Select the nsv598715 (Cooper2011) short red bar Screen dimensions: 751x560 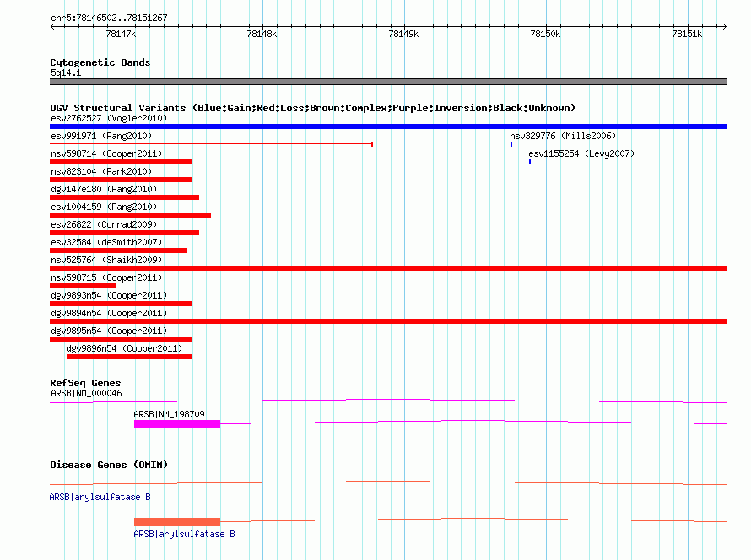(x=83, y=286)
